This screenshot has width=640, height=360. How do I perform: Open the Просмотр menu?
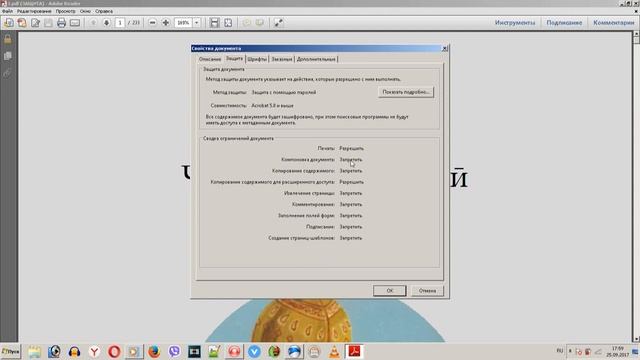pyautogui.click(x=65, y=11)
